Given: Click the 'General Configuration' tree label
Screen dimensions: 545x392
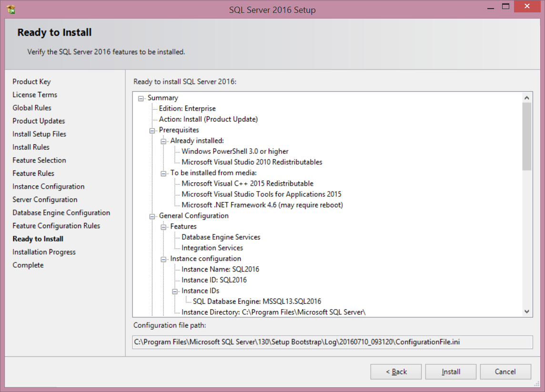Looking at the screenshot, I should point(194,216).
